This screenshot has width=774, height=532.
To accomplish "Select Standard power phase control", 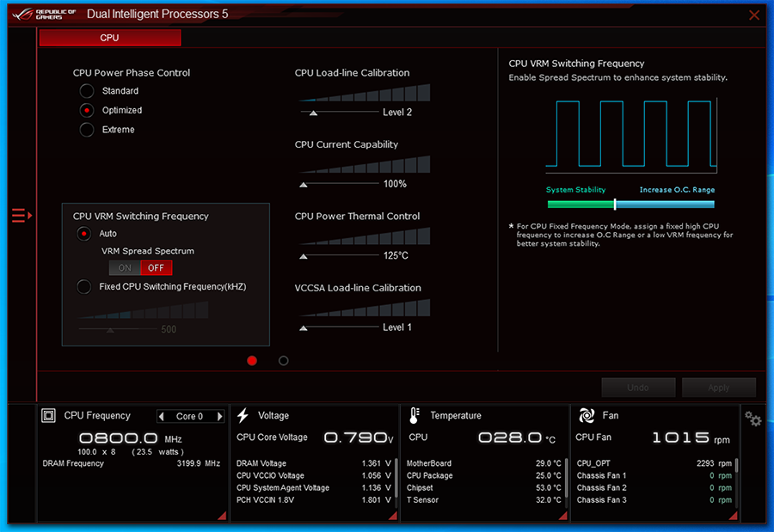I will (x=87, y=91).
